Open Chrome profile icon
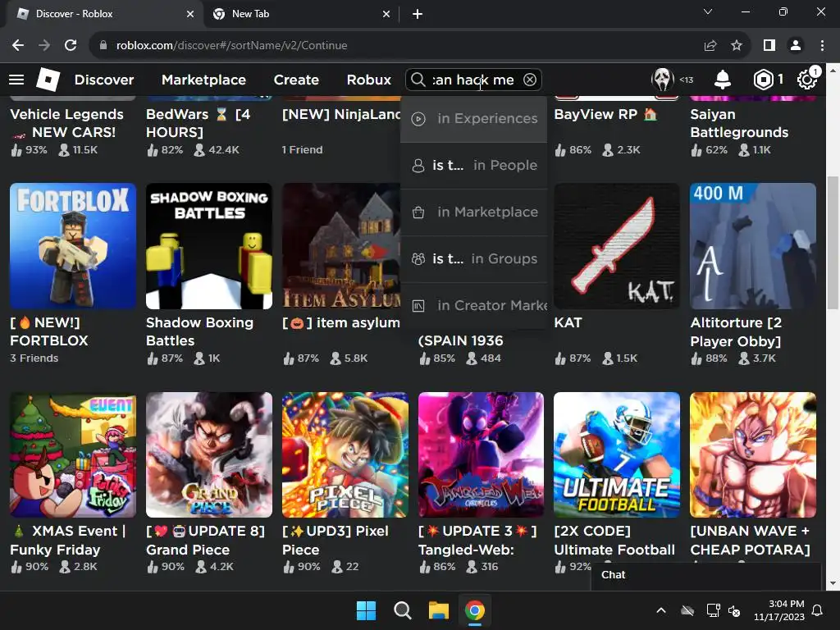The image size is (840, 630). pyautogui.click(x=796, y=46)
